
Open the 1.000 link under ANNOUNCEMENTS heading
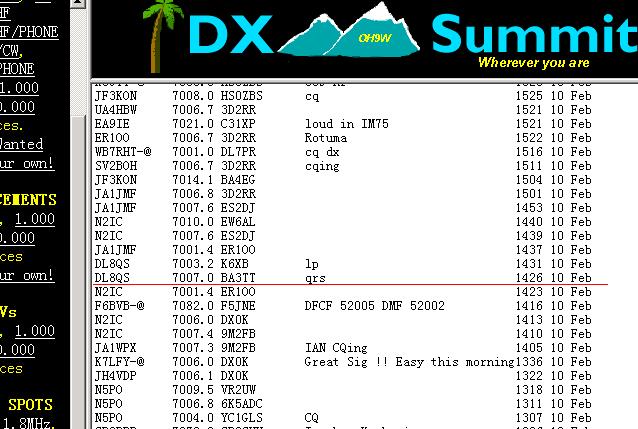click(x=35, y=219)
